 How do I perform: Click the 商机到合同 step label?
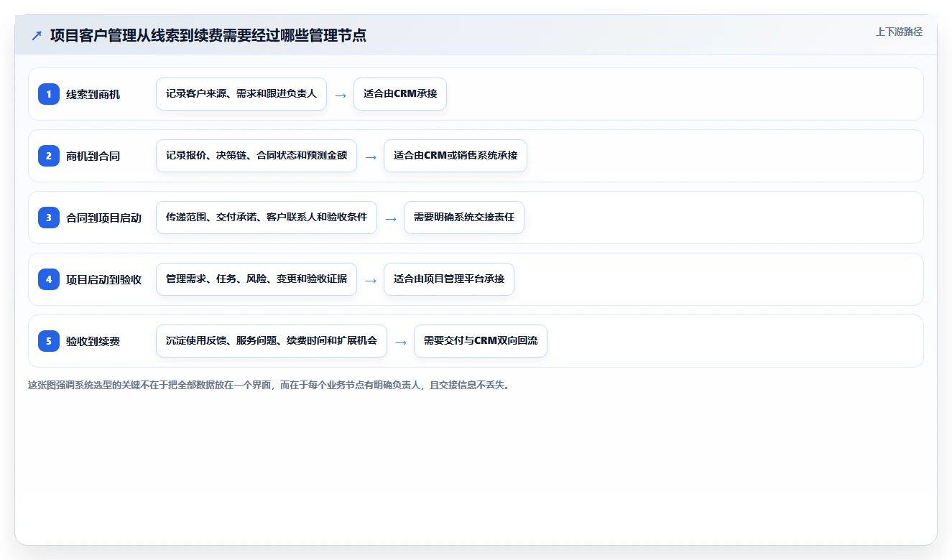click(x=93, y=156)
